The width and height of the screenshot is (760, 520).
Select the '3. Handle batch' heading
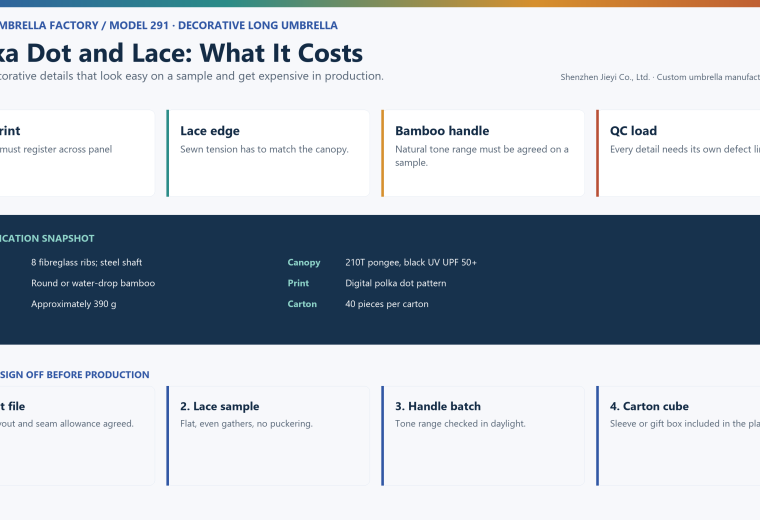438,406
